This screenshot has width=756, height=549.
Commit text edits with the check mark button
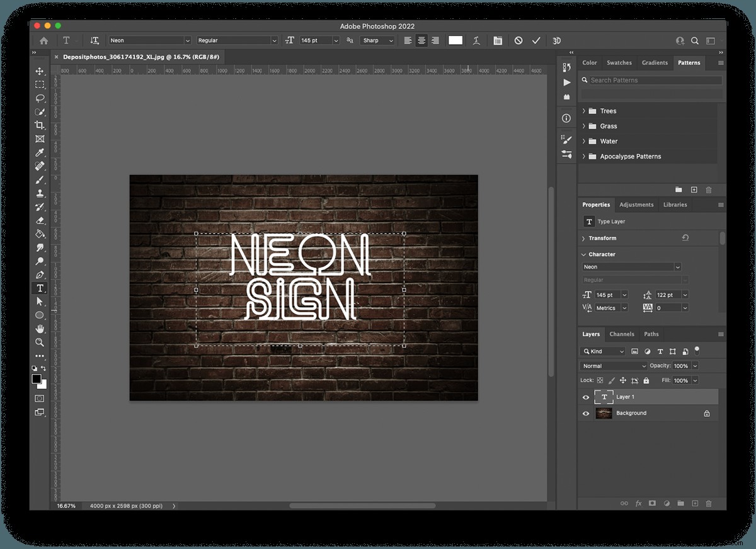coord(536,40)
